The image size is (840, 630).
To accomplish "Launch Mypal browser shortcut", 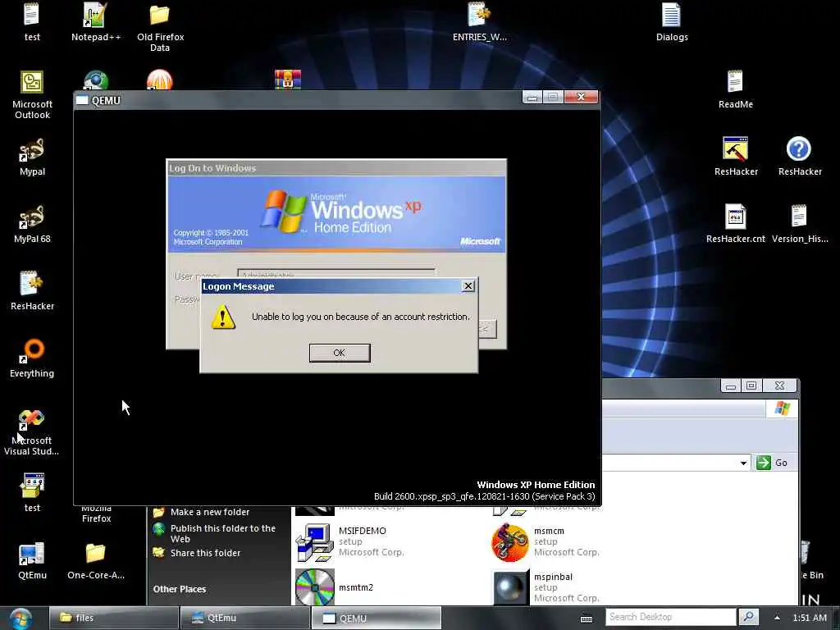I will pyautogui.click(x=32, y=157).
